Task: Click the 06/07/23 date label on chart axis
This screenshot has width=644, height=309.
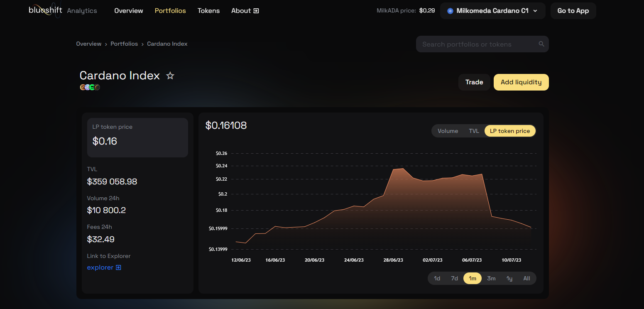Action: click(x=472, y=260)
